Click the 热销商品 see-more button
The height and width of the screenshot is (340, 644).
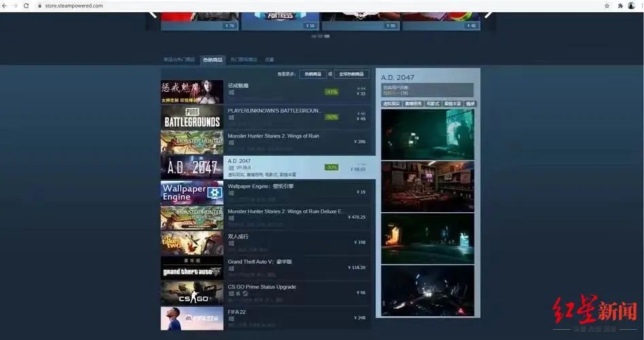pyautogui.click(x=313, y=74)
